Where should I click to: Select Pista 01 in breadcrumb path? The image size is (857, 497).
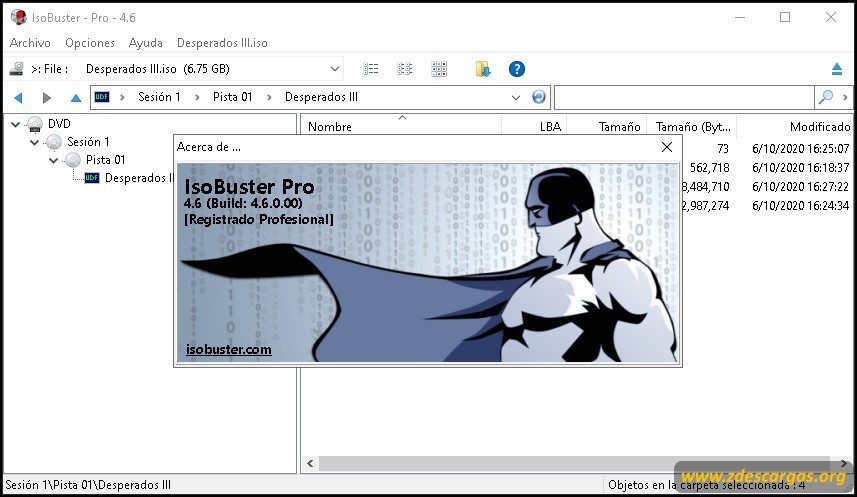pyautogui.click(x=233, y=97)
